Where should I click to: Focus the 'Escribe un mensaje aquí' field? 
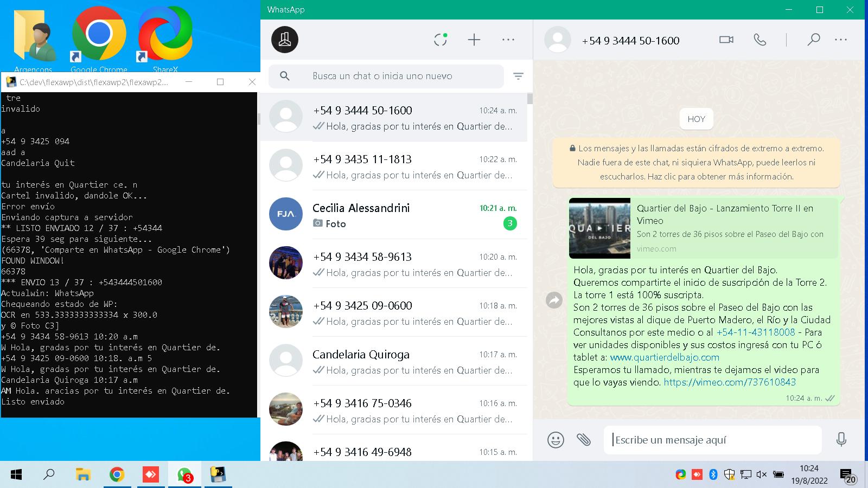coord(713,440)
